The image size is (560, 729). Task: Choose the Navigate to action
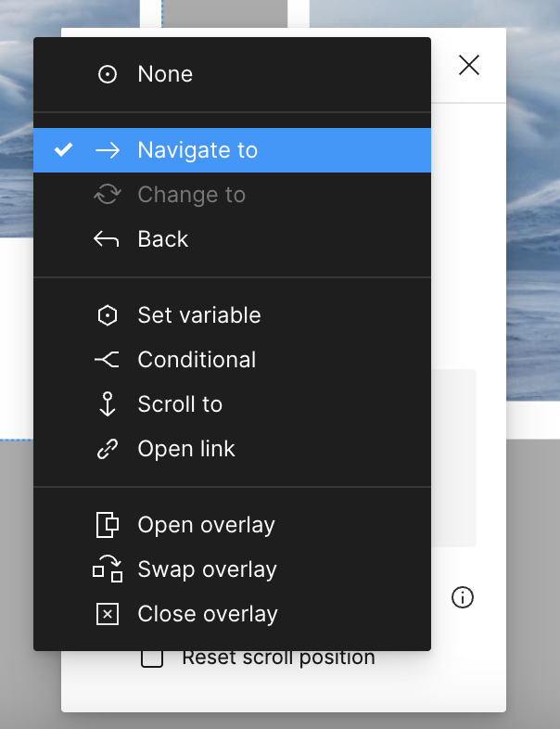232,150
